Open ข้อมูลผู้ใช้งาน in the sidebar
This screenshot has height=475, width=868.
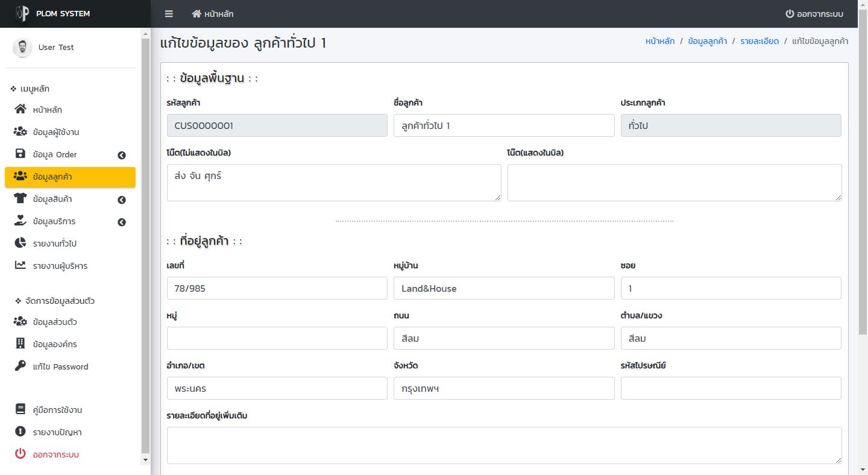click(x=56, y=132)
